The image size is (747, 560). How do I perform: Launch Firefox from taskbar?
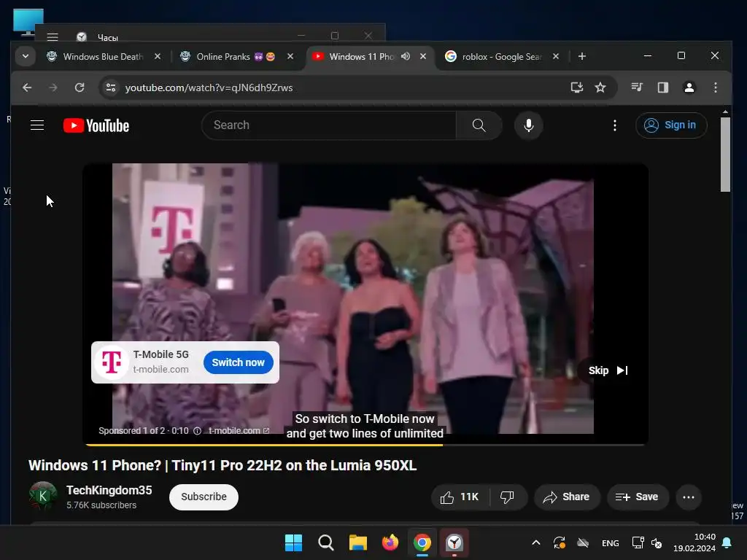click(390, 542)
